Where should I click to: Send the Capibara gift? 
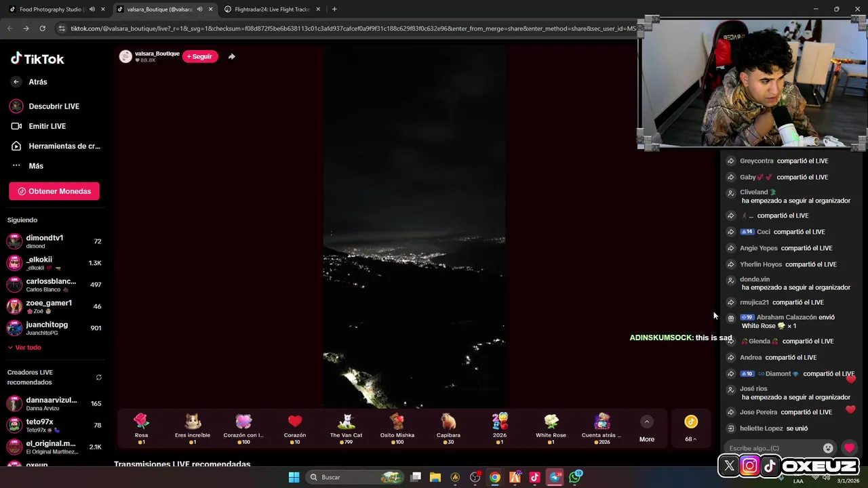(448, 429)
